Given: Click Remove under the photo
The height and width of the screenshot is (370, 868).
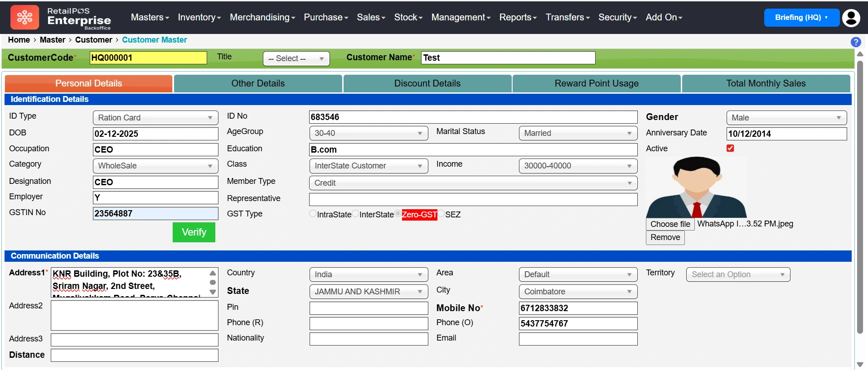Looking at the screenshot, I should point(664,237).
